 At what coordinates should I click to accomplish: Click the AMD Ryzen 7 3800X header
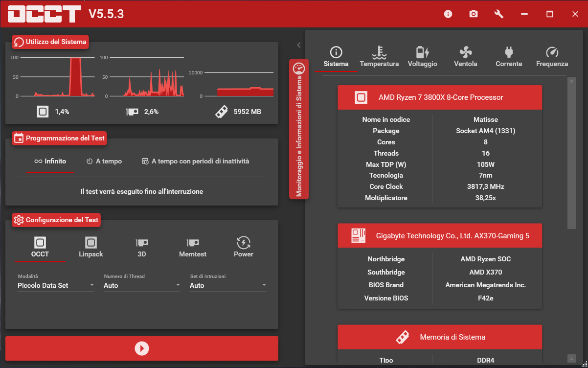[x=441, y=97]
